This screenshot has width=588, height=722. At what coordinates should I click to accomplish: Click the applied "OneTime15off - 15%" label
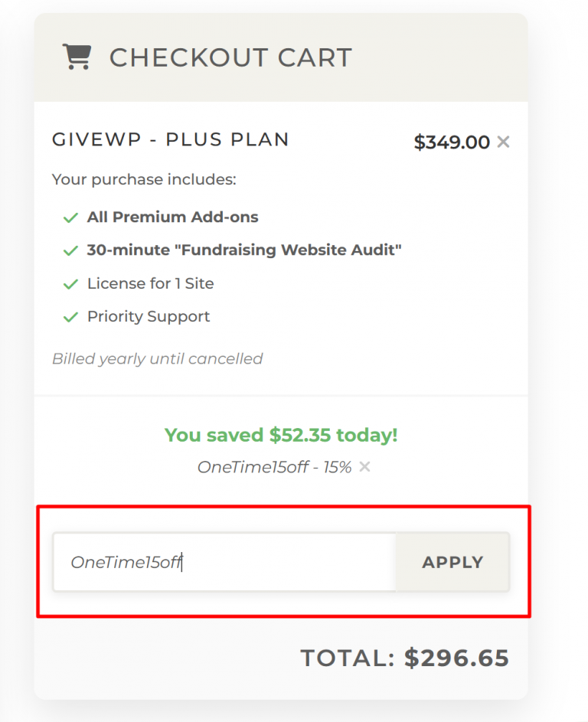(274, 467)
